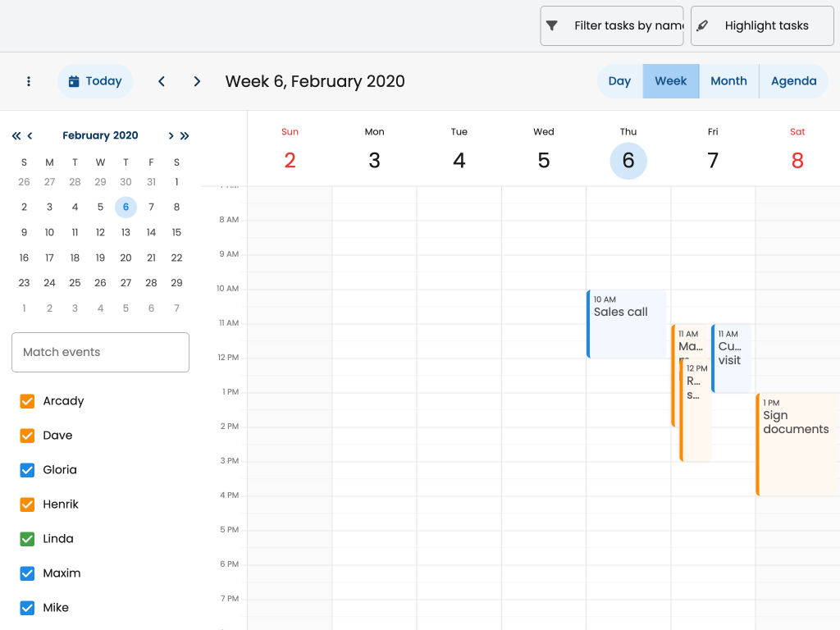840x630 pixels.
Task: Go to previous month in mini calendar
Action: 30,136
